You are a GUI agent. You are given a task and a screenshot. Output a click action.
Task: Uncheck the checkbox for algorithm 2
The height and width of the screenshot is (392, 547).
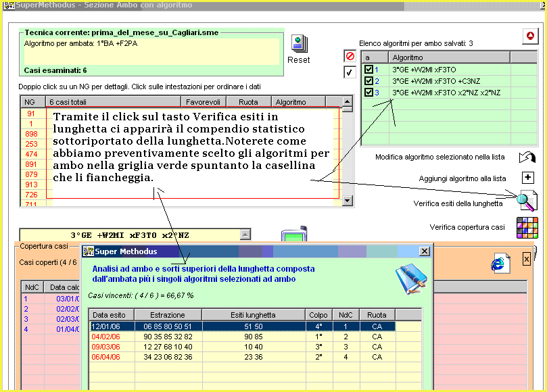coord(368,81)
